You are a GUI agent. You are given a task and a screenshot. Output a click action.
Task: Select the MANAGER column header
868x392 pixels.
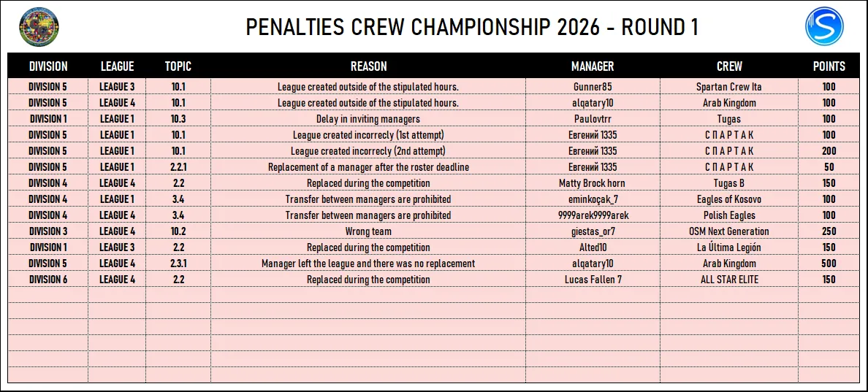(593, 66)
